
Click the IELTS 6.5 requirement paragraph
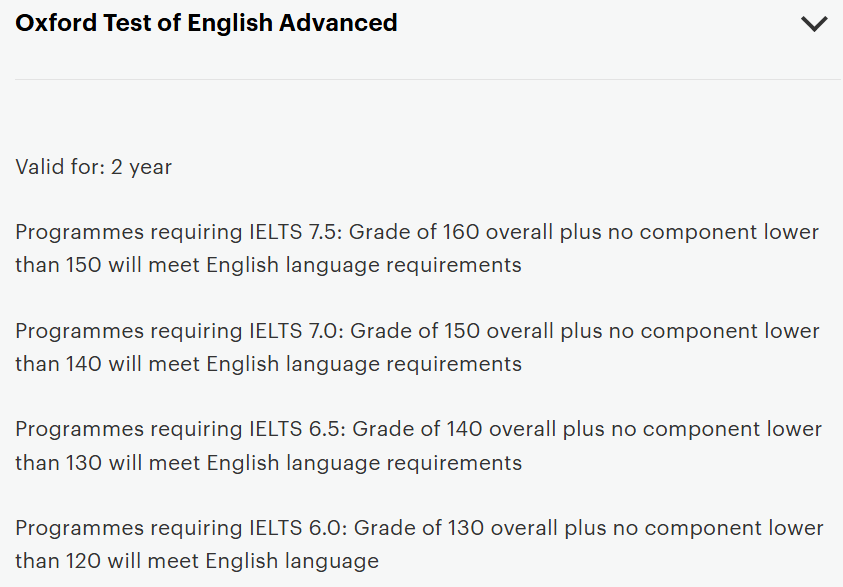click(417, 446)
